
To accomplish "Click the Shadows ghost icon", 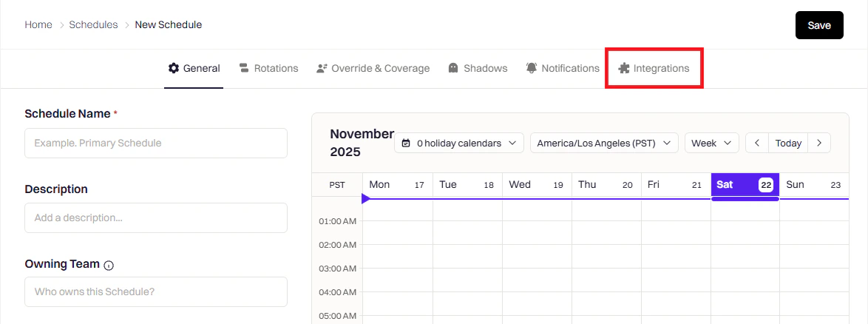I will tap(453, 68).
